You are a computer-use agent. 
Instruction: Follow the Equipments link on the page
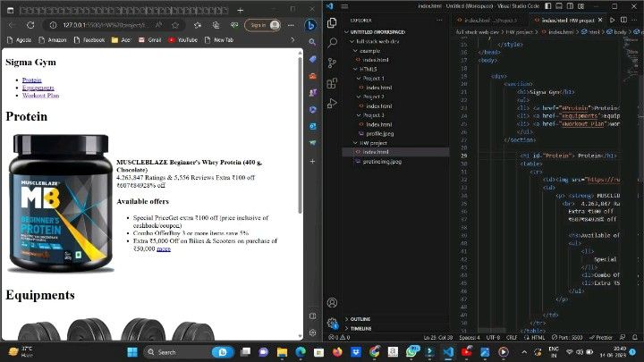(38, 88)
